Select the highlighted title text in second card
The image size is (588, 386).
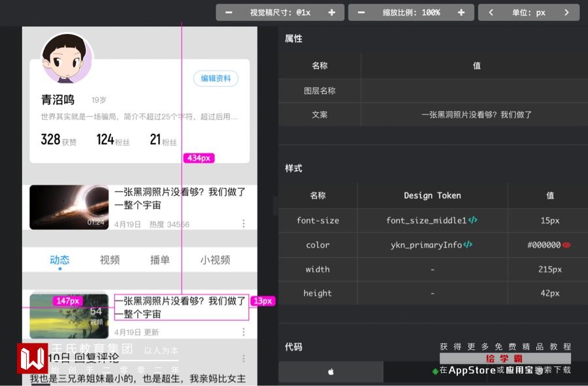182,308
